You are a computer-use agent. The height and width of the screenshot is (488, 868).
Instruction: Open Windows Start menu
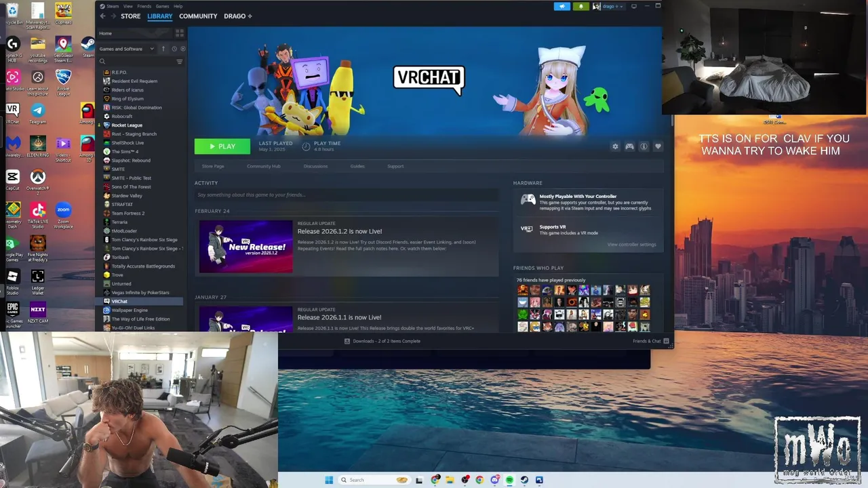point(329,480)
